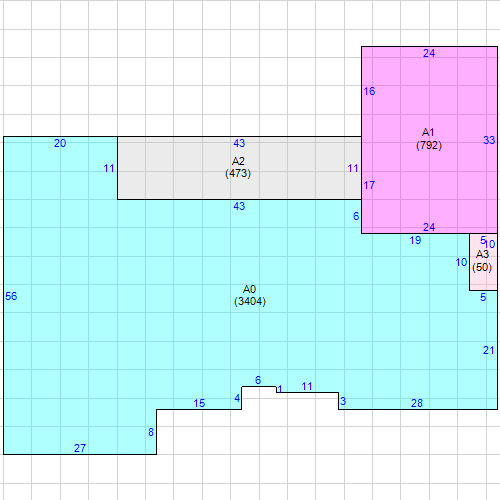Click the 6 dimension above the notch step

[258, 380]
